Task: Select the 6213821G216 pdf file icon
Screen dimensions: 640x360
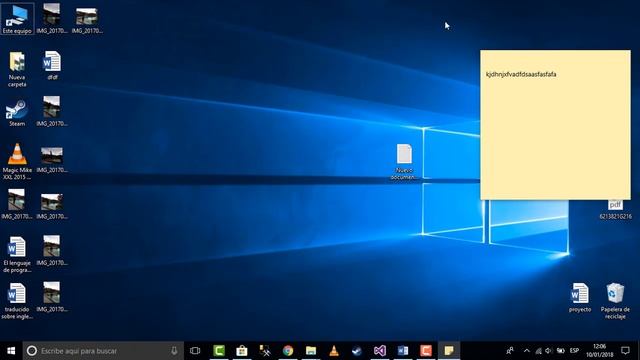Action: [615, 209]
